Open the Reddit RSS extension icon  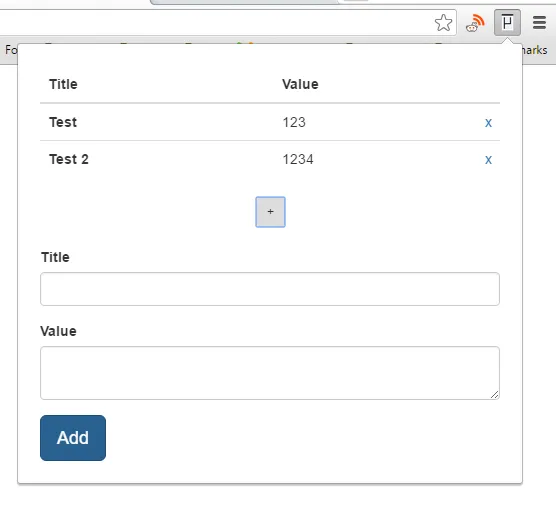[475, 23]
